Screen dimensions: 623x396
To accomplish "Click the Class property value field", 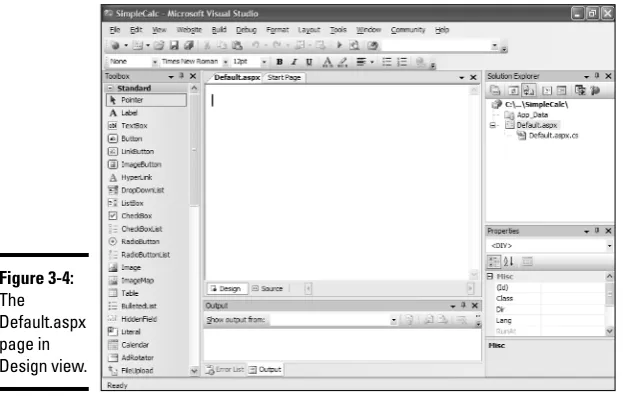I will tap(572, 298).
